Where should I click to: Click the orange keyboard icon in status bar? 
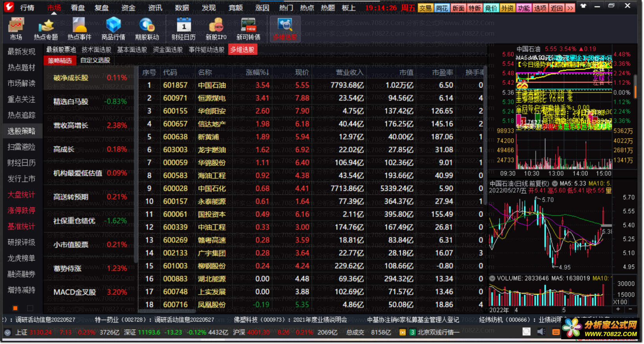[x=556, y=332]
